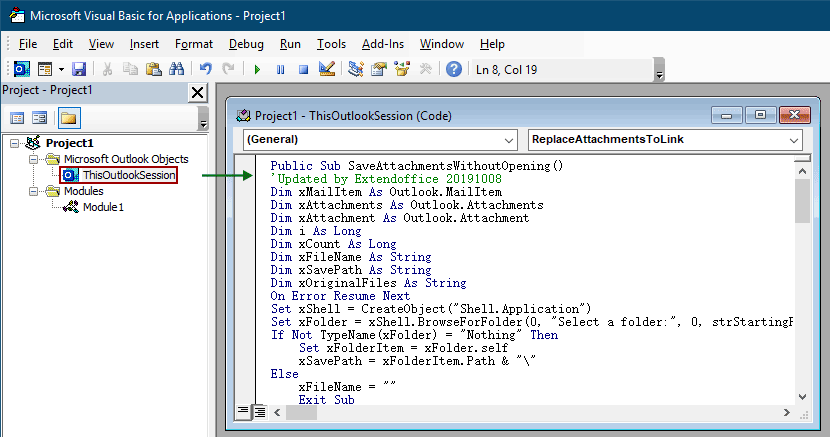Open the Object Browser icon
The image size is (830, 437).
pyautogui.click(x=402, y=69)
